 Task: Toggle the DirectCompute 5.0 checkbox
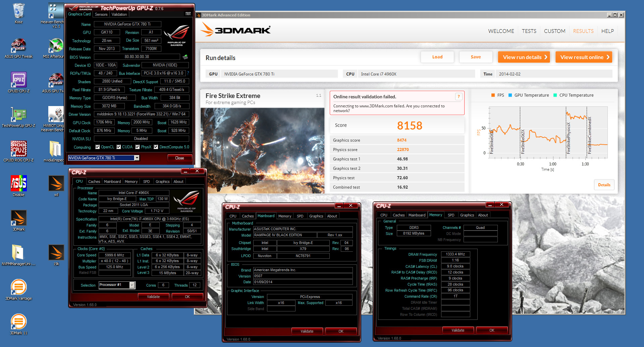(x=156, y=147)
